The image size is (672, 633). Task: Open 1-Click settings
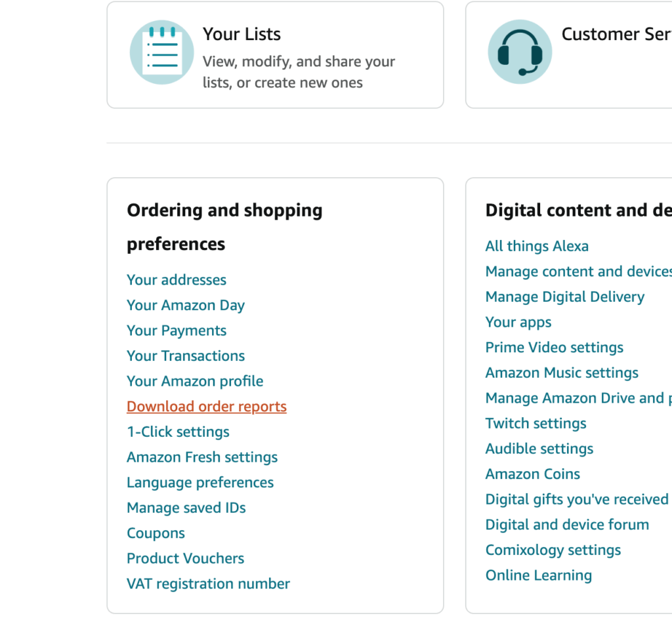[x=178, y=432]
